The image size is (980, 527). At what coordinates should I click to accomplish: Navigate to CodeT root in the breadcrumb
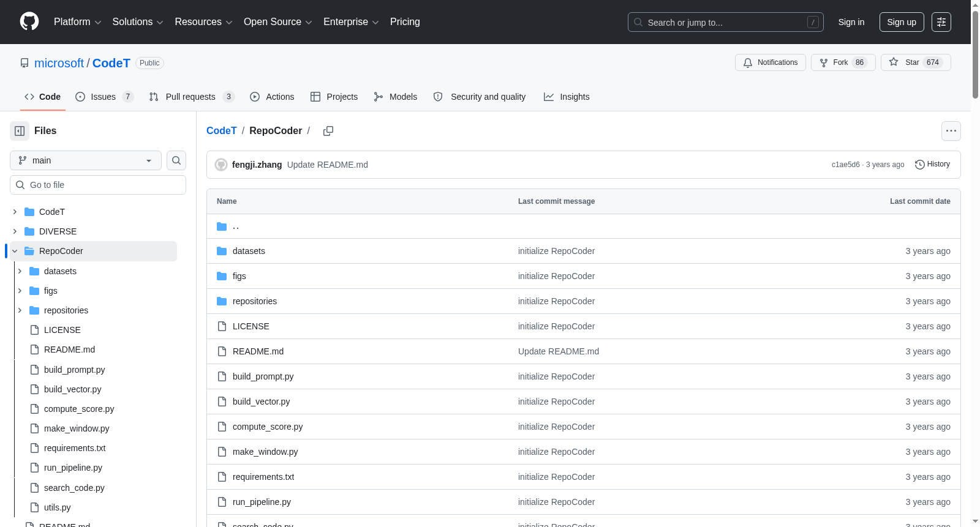coord(222,131)
